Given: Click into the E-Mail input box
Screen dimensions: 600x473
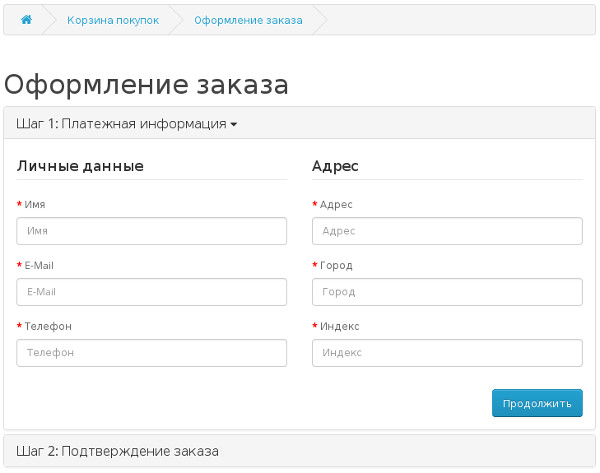Looking at the screenshot, I should click(152, 292).
